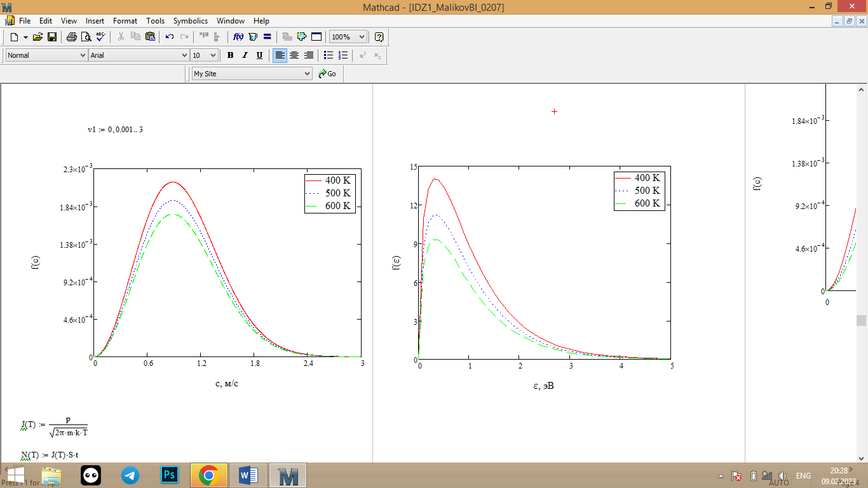Click the Mathcad document icon beside File
Screen dimensions: 868x488
coord(10,21)
